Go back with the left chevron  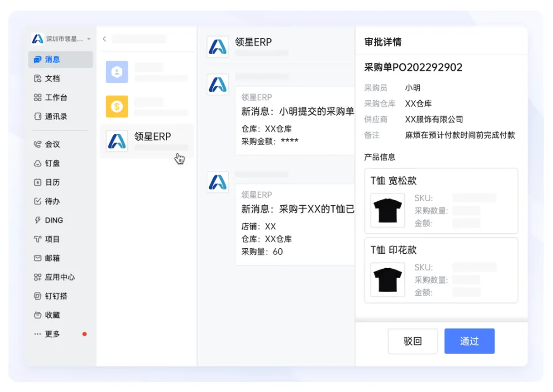pyautogui.click(x=105, y=39)
